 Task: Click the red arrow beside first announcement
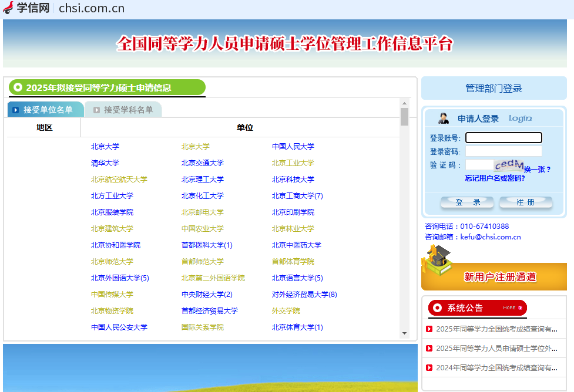(429, 329)
